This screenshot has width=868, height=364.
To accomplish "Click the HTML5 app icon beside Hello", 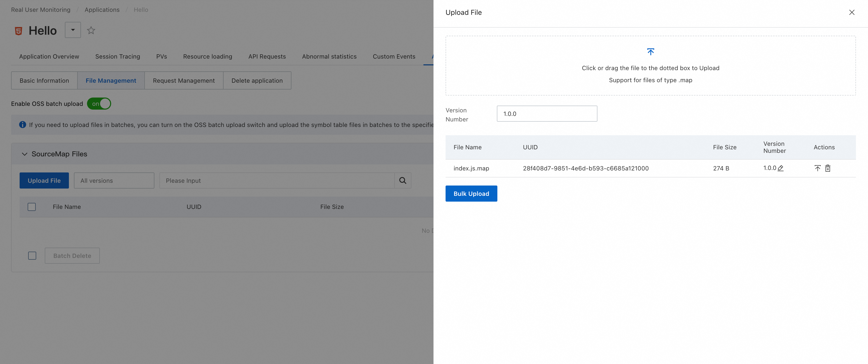I will (x=18, y=31).
